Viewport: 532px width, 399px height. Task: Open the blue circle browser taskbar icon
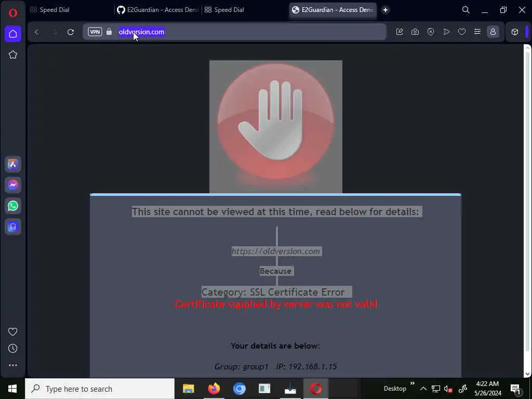(239, 389)
